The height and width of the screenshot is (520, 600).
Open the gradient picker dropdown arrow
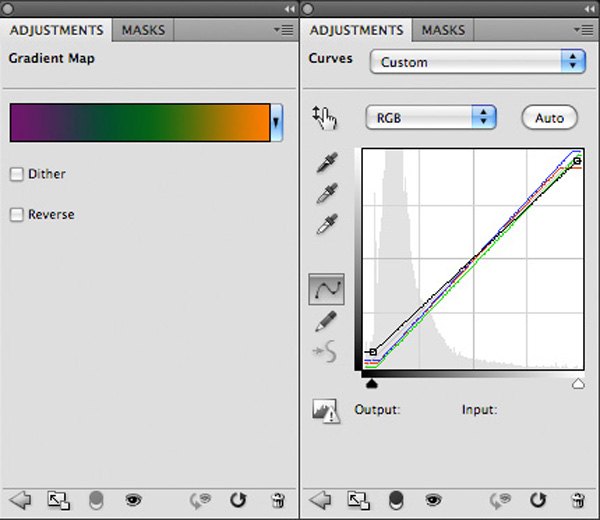(x=276, y=122)
